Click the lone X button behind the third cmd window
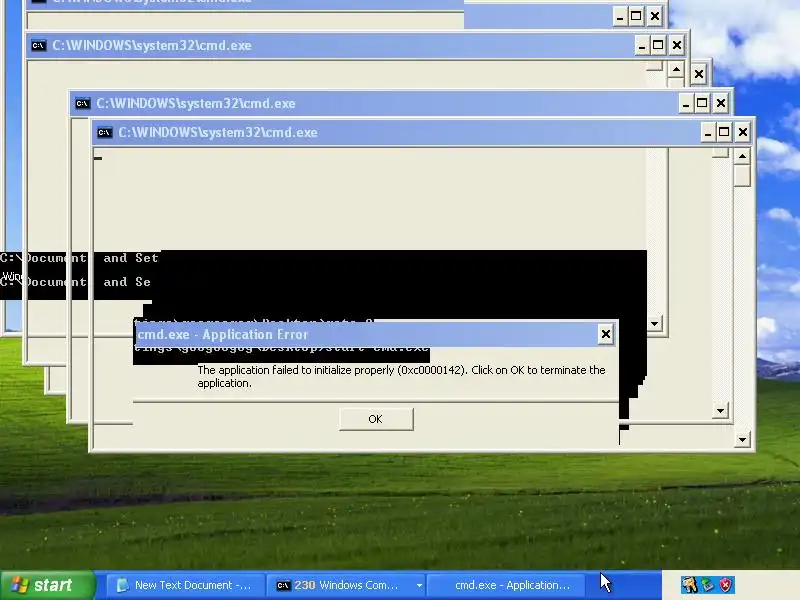This screenshot has height=600, width=800. coord(698,74)
